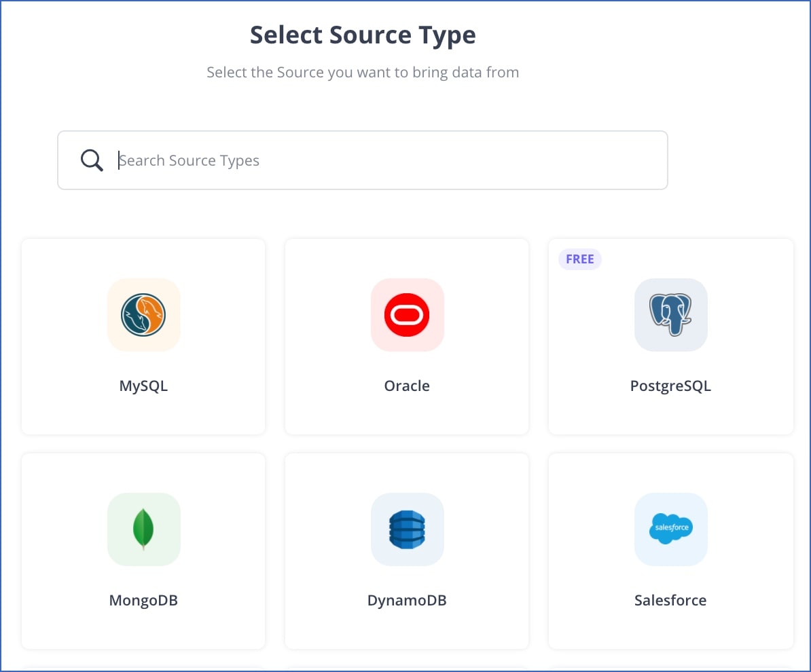This screenshot has height=672, width=811.
Task: Focus the Search Source Types field
Action: point(363,160)
